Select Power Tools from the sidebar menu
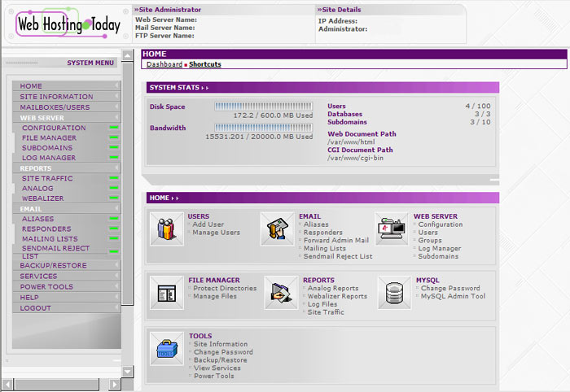Image resolution: width=570 pixels, height=392 pixels. click(x=46, y=287)
